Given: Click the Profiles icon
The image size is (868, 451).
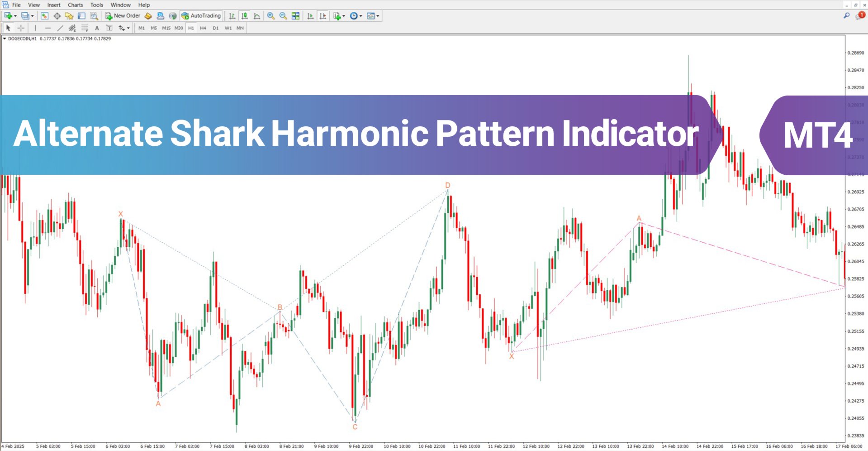Looking at the screenshot, I should (x=25, y=16).
